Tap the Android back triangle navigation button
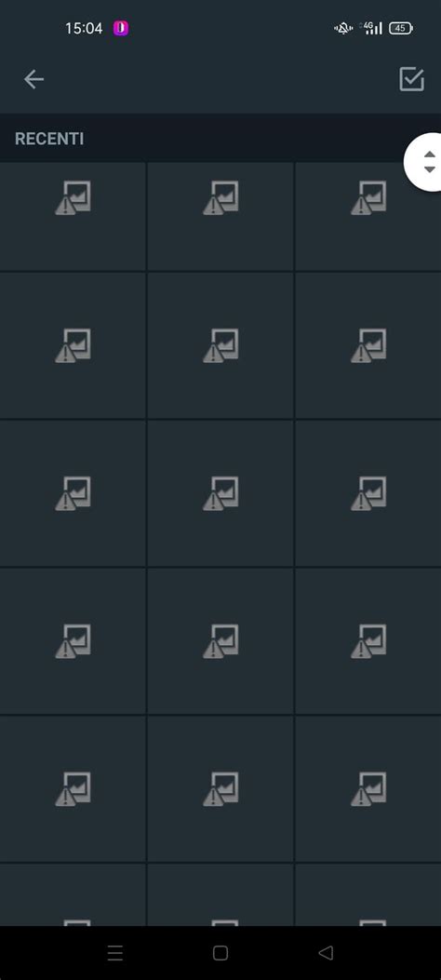Viewport: 441px width, 980px height. point(326,952)
